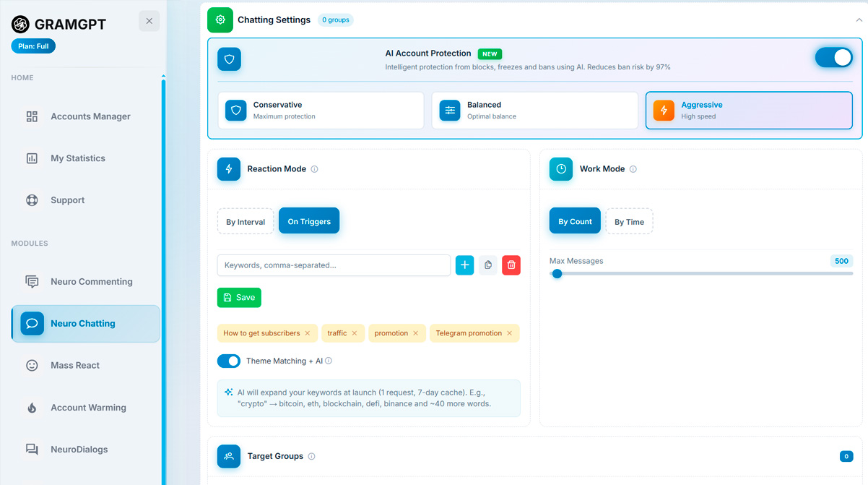Click the Reaction Mode lightning icon
The width and height of the screenshot is (868, 485).
[229, 169]
